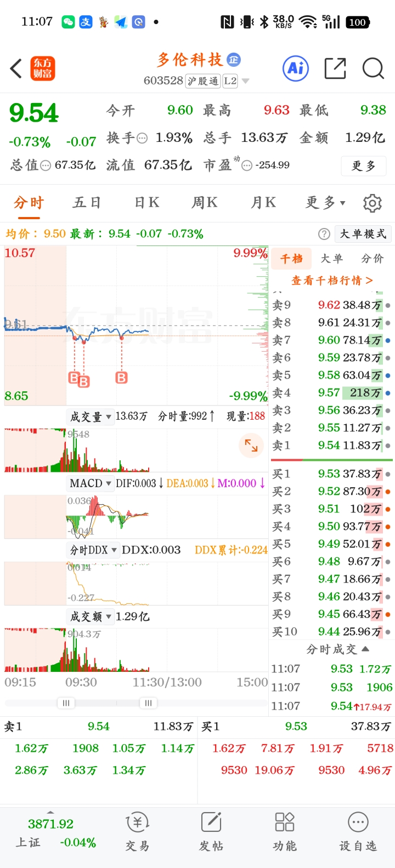The height and width of the screenshot is (868, 395).
Task: Open the 东方财富 logo
Action: point(43,68)
